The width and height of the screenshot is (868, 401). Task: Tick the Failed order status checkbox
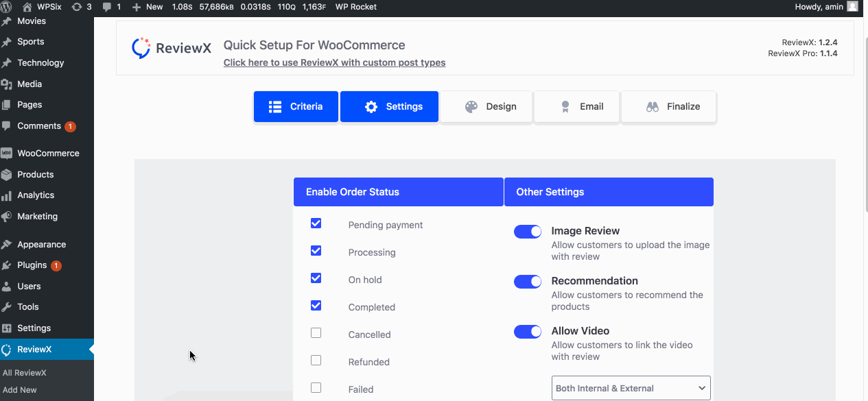point(316,388)
